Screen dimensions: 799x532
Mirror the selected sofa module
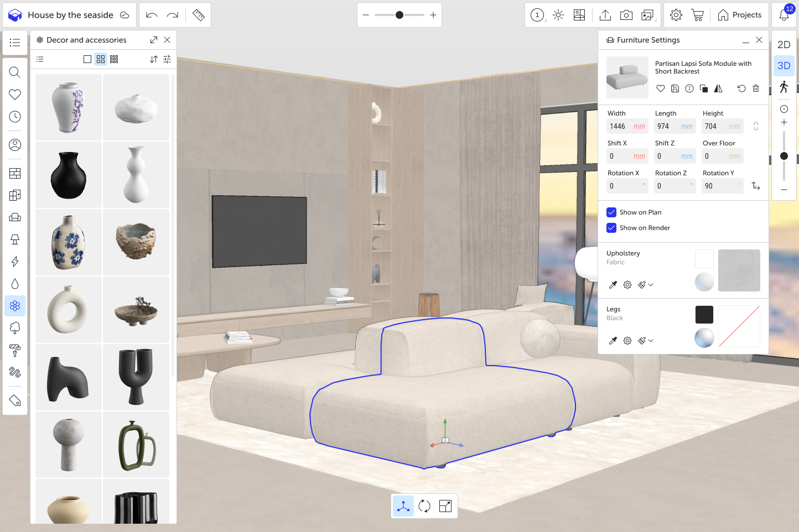pos(718,88)
